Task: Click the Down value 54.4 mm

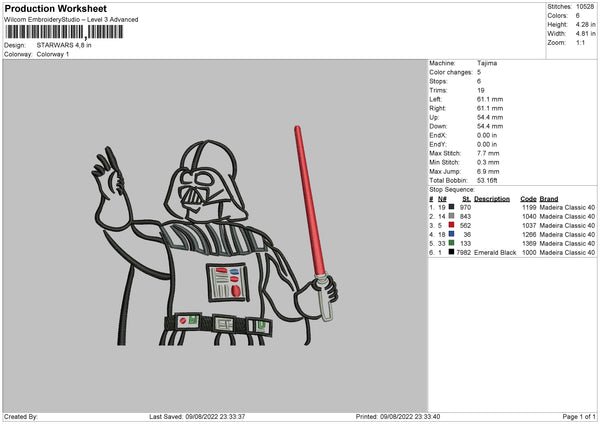Action: coord(490,126)
